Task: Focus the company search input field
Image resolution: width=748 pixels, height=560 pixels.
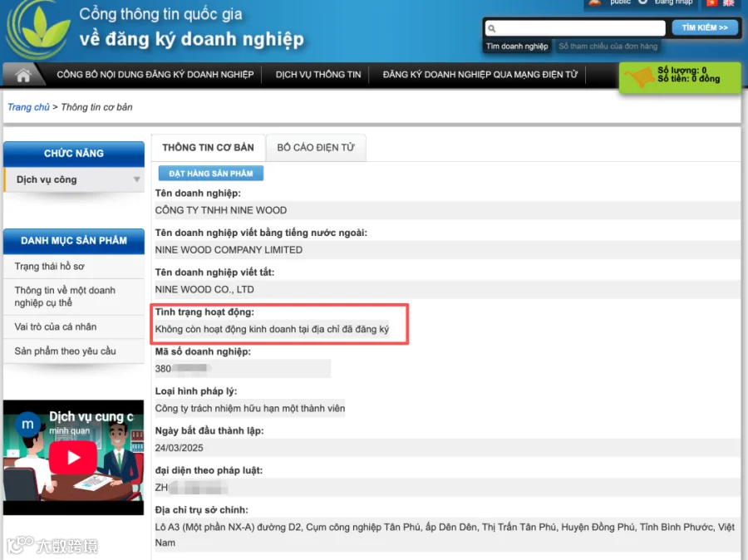Action: coord(575,28)
